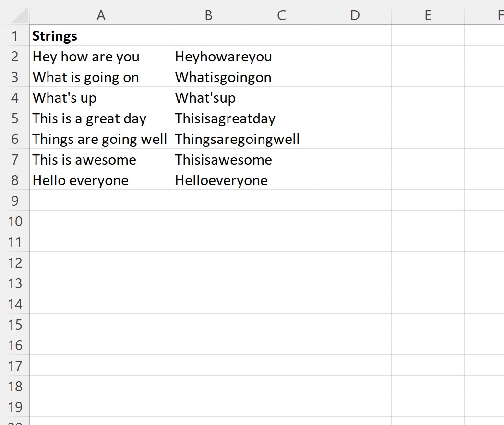The width and height of the screenshot is (504, 425).
Task: Select cell 'This is awesome'
Action: tap(101, 159)
